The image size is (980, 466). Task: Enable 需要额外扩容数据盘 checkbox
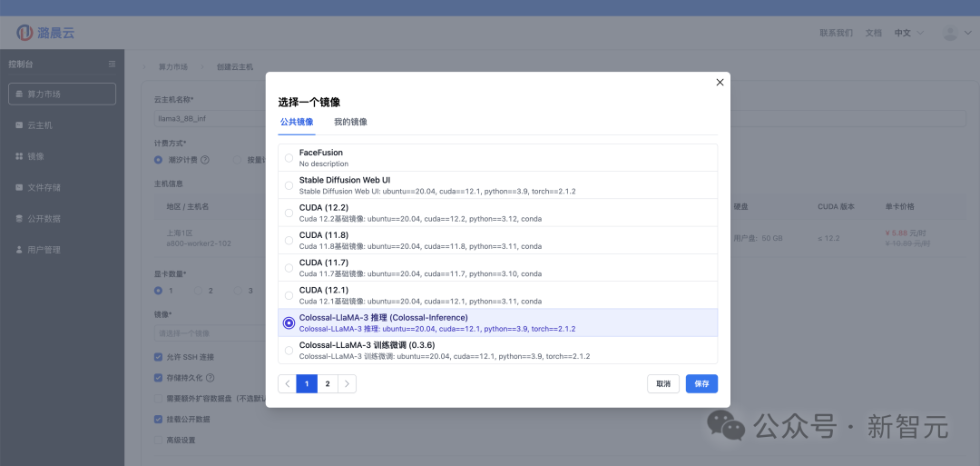coord(158,399)
